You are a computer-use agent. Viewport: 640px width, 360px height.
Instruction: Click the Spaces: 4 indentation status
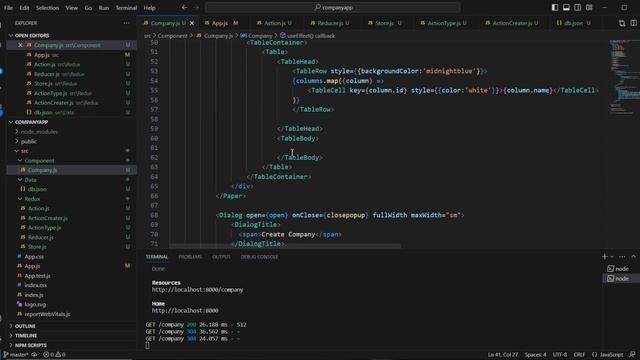(535, 355)
